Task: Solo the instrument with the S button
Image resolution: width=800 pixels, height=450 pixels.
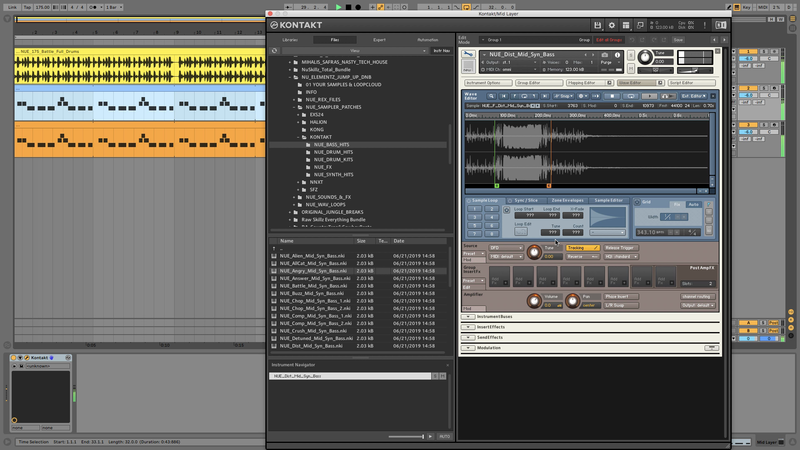Action: click(x=631, y=55)
